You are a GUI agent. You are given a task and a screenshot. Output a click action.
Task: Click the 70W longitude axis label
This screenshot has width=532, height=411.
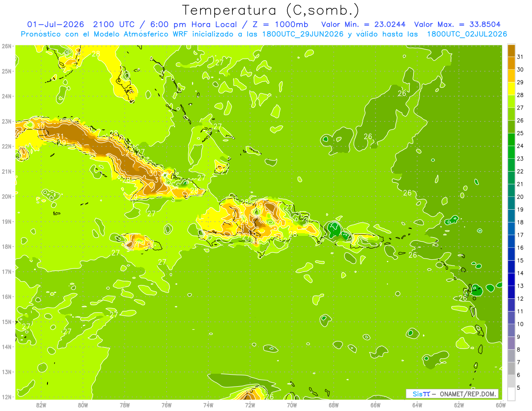pos(292,405)
